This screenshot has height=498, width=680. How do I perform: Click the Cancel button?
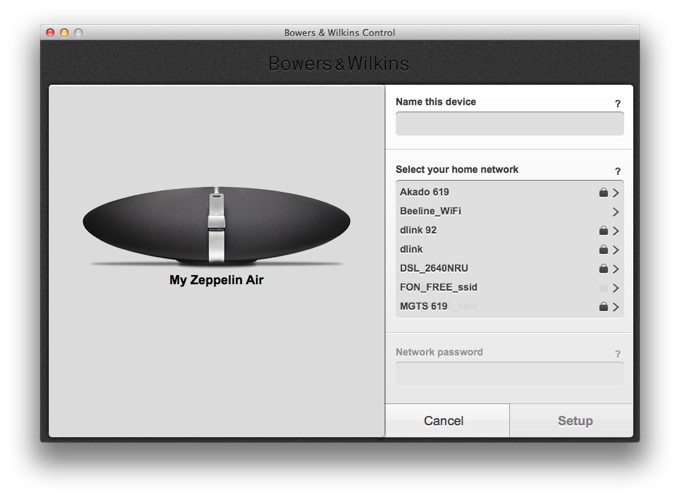(447, 420)
